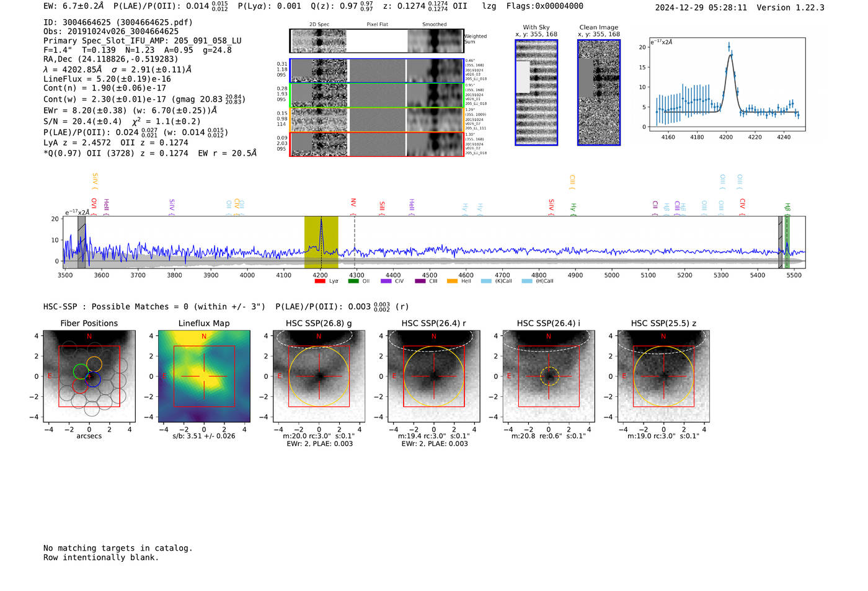The image size is (868, 591).
Task: Click 'No matching targets in catalog.' text
Action: (x=118, y=548)
